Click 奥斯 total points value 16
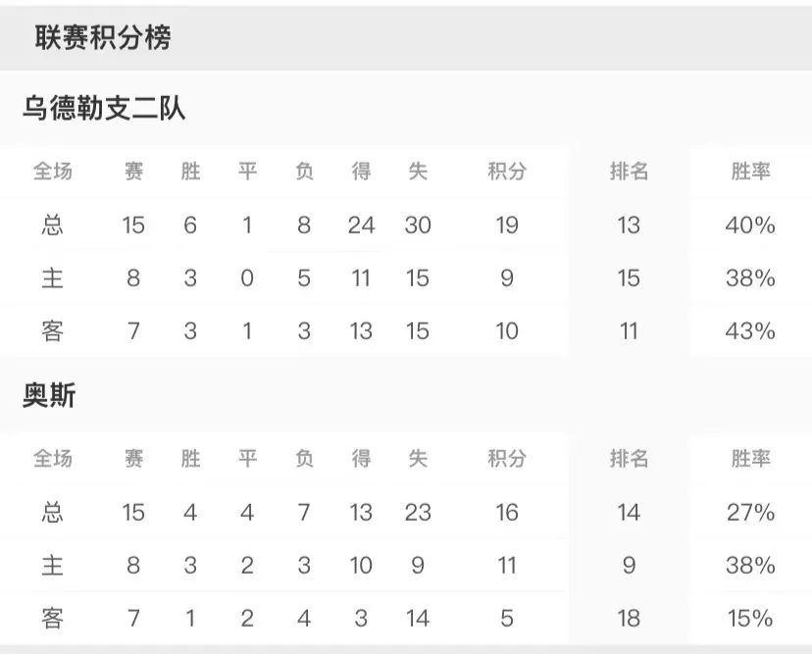Image resolution: width=812 pixels, height=654 pixels. pos(506,512)
